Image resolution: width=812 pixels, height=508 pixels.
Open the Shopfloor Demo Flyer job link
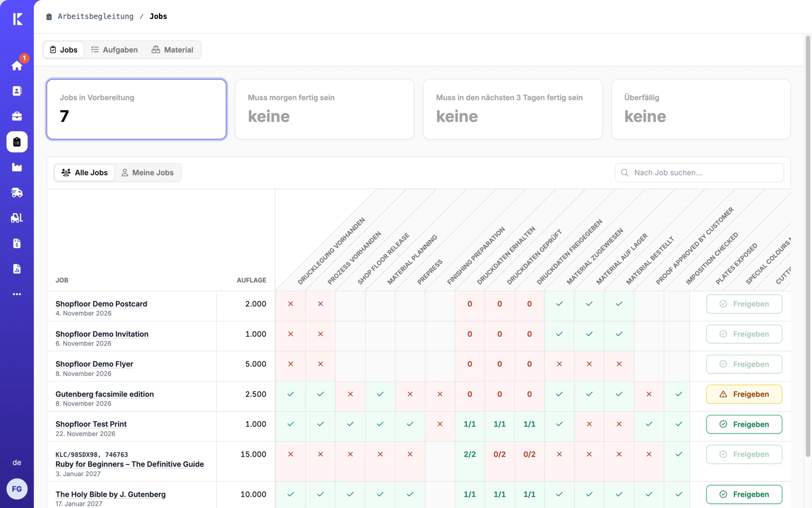pyautogui.click(x=94, y=364)
